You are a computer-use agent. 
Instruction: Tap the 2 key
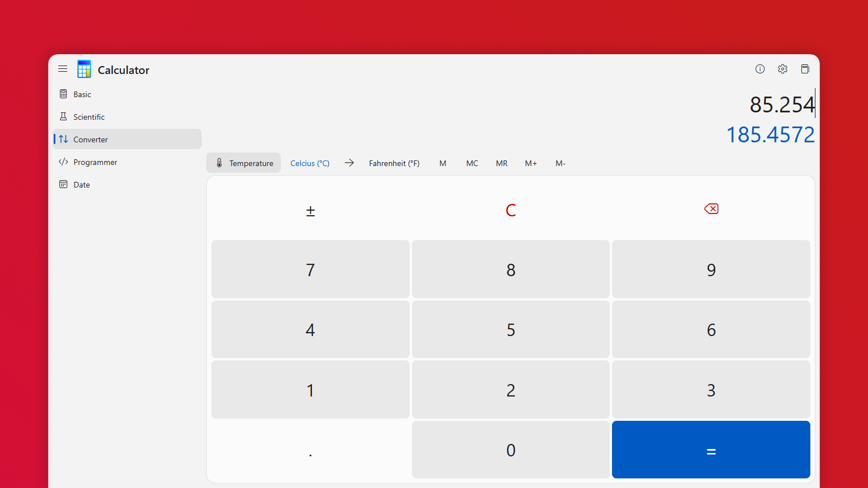click(x=511, y=390)
